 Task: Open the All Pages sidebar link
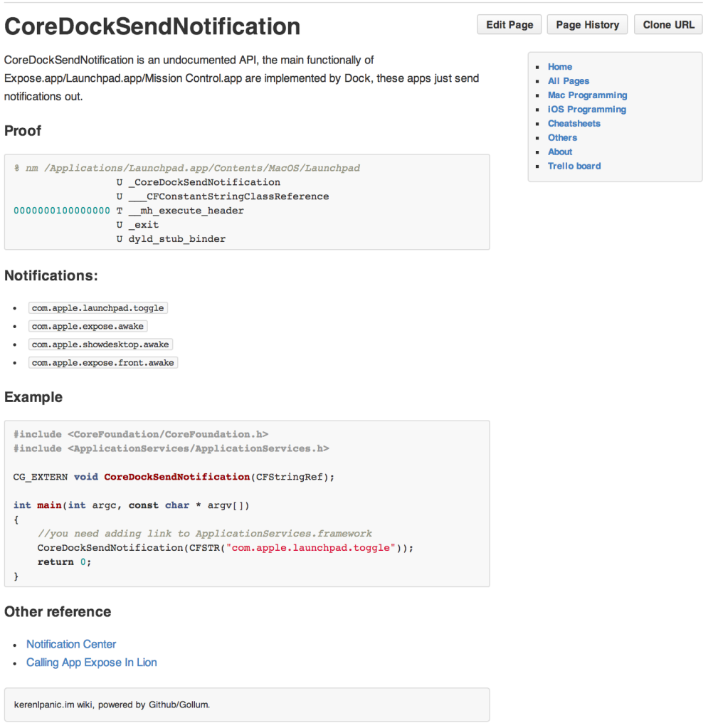pyautogui.click(x=569, y=81)
